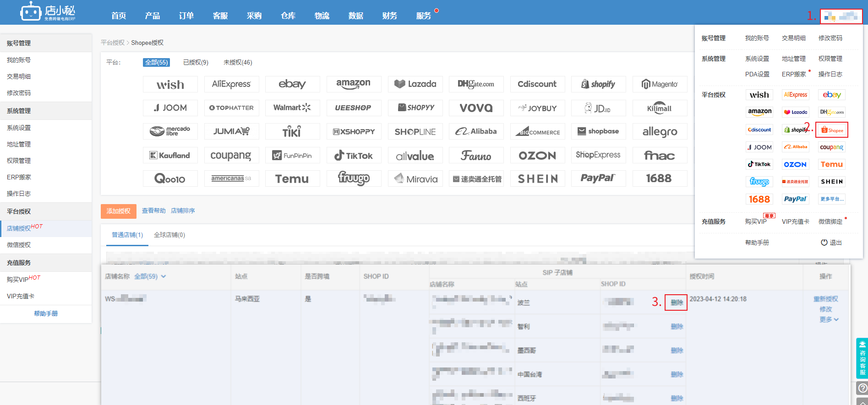Delete the 波兰 SIP sub-store

click(x=677, y=302)
